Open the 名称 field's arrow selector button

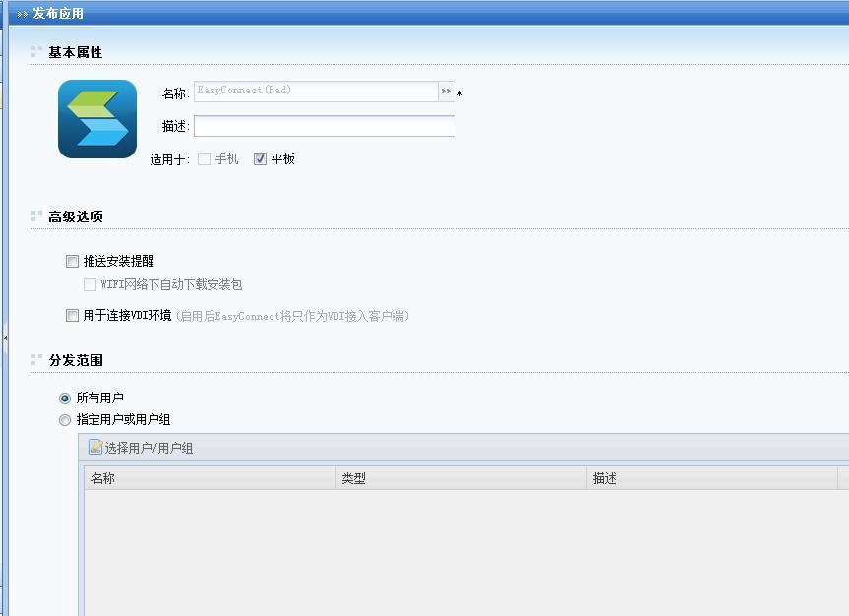(446, 92)
